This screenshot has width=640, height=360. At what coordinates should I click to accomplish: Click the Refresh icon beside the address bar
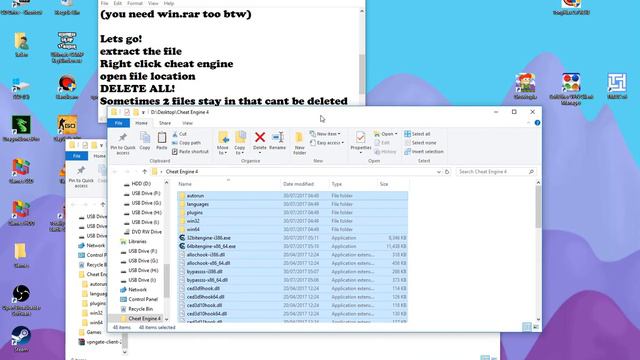coord(447,172)
